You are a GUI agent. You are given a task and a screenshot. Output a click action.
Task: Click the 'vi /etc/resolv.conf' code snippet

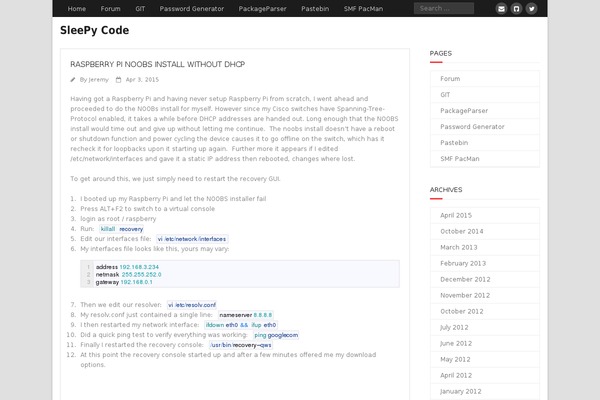coord(192,305)
